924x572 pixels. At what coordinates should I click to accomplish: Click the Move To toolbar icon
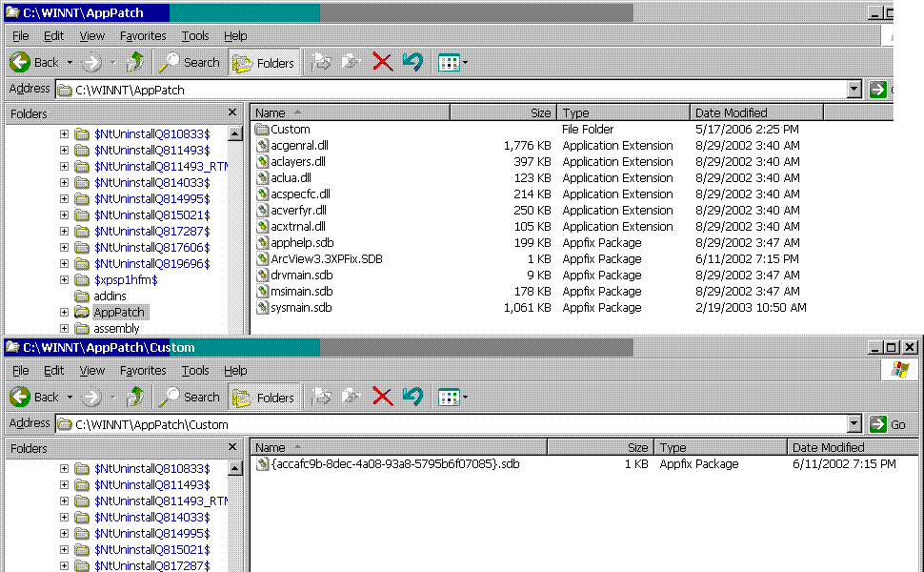[x=322, y=61]
